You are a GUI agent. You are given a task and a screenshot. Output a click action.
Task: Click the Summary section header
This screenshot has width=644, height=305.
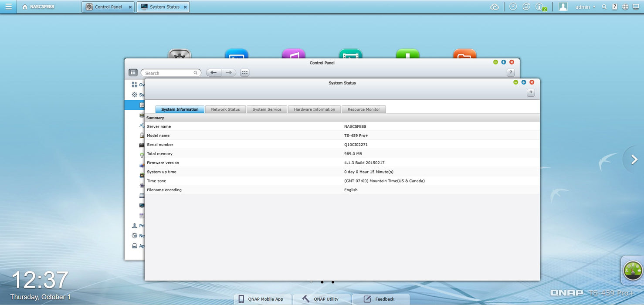(x=342, y=118)
